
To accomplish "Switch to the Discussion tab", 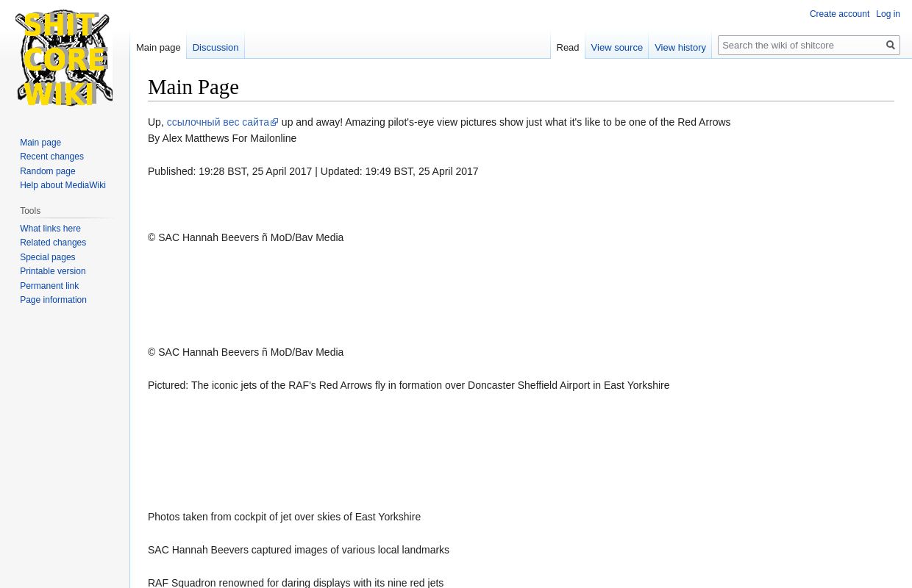I will pyautogui.click(x=215, y=47).
